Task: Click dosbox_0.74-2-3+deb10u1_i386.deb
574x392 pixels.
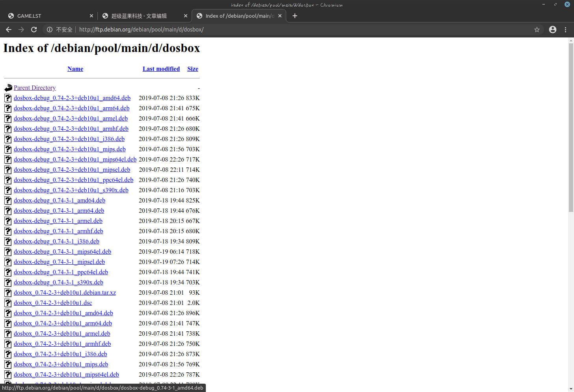Action: click(x=60, y=354)
